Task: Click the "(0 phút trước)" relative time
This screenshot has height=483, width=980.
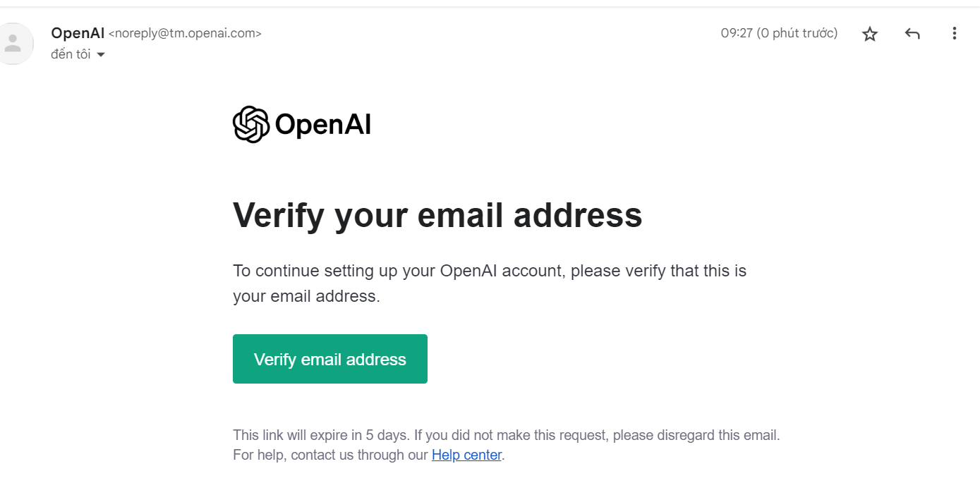Action: click(797, 33)
